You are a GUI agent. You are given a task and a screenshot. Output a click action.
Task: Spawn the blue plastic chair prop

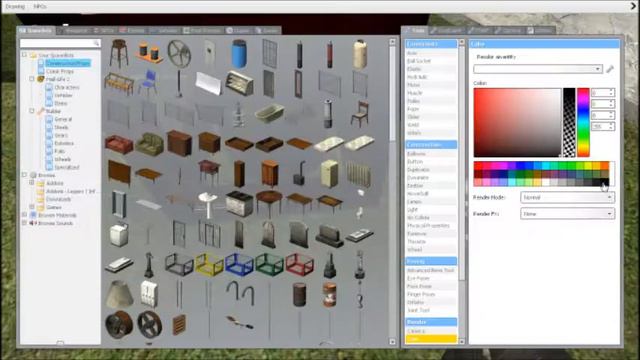click(x=148, y=83)
